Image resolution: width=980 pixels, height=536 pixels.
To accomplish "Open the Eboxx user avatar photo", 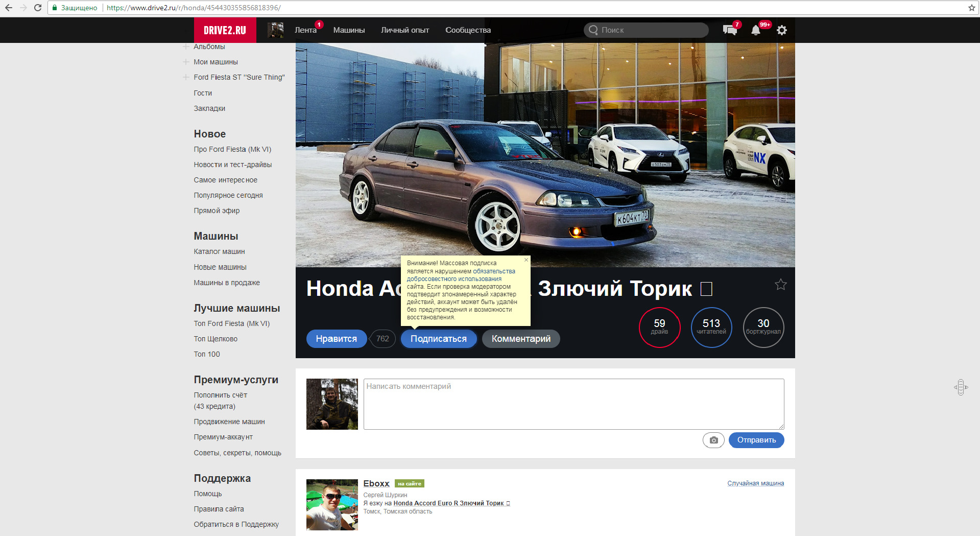I will tap(332, 505).
